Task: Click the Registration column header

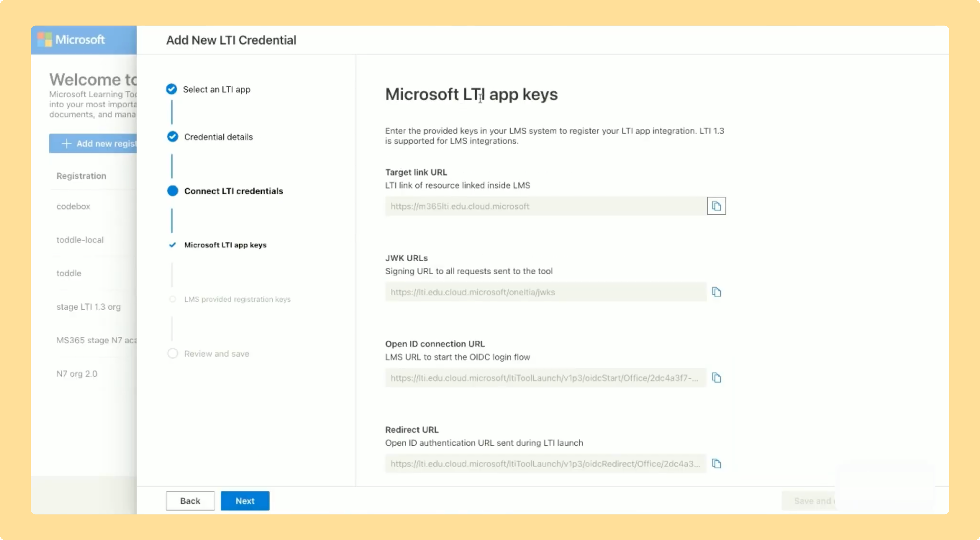Action: tap(81, 176)
